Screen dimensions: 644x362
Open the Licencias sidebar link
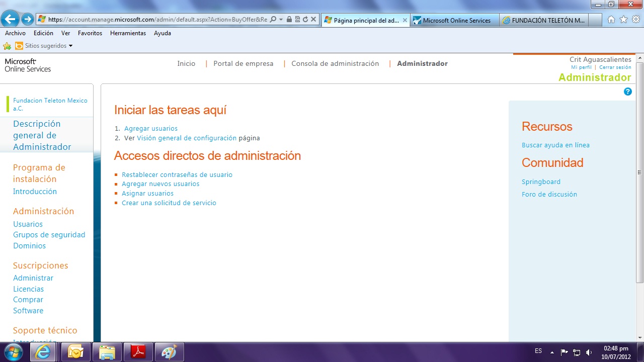coord(28,289)
